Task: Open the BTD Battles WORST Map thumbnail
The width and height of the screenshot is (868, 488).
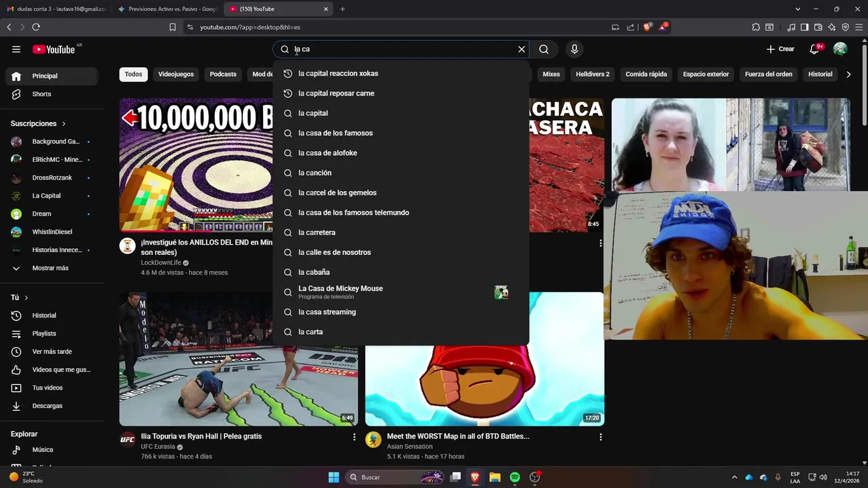Action: click(485, 359)
